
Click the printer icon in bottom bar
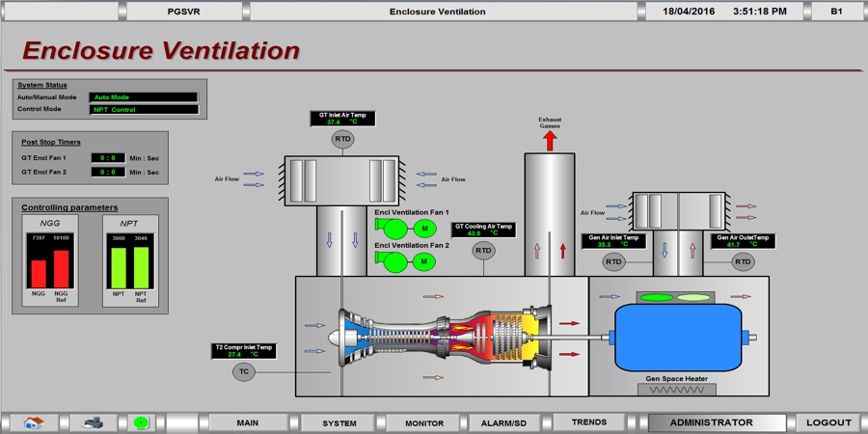[93, 422]
